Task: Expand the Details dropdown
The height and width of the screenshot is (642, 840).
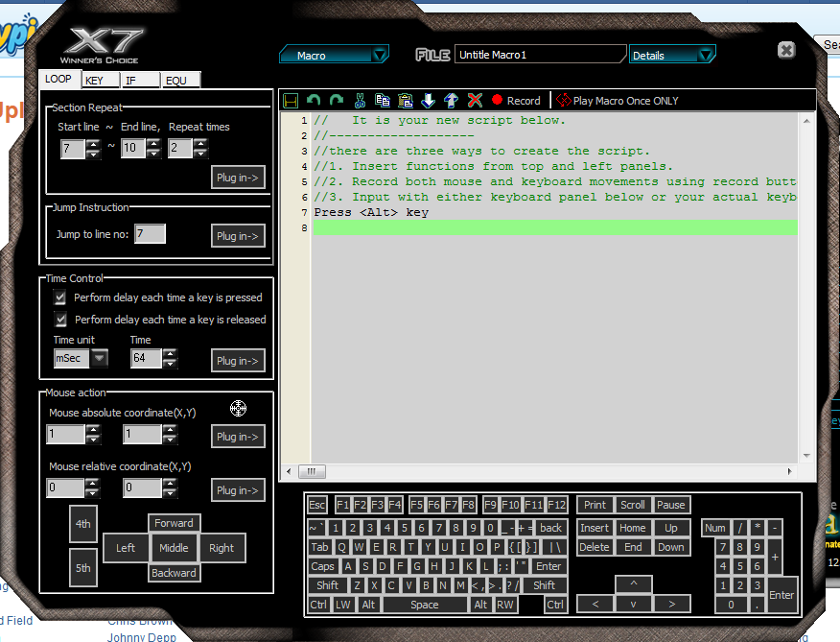Action: pyautogui.click(x=673, y=55)
